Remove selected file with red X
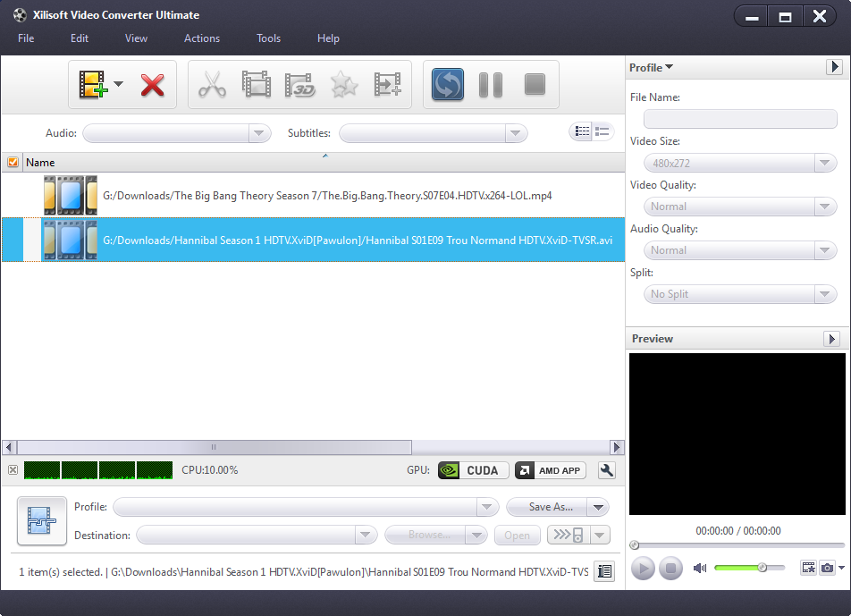 click(153, 85)
